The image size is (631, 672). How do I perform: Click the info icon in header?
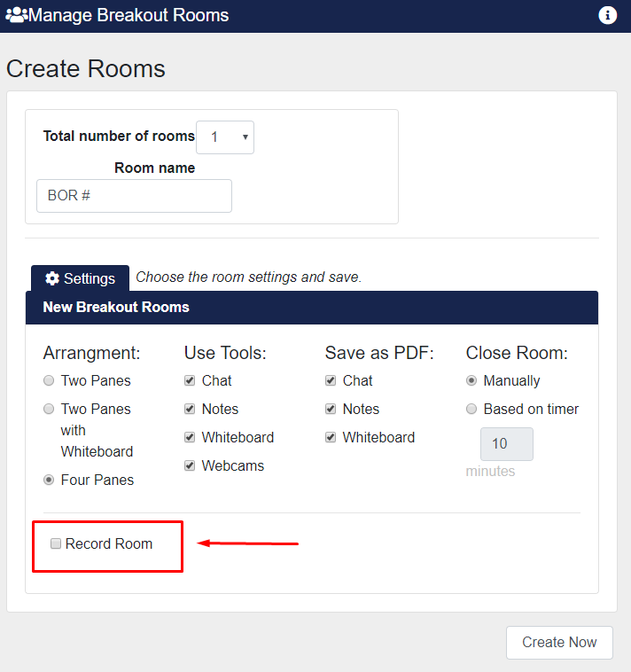pyautogui.click(x=607, y=15)
